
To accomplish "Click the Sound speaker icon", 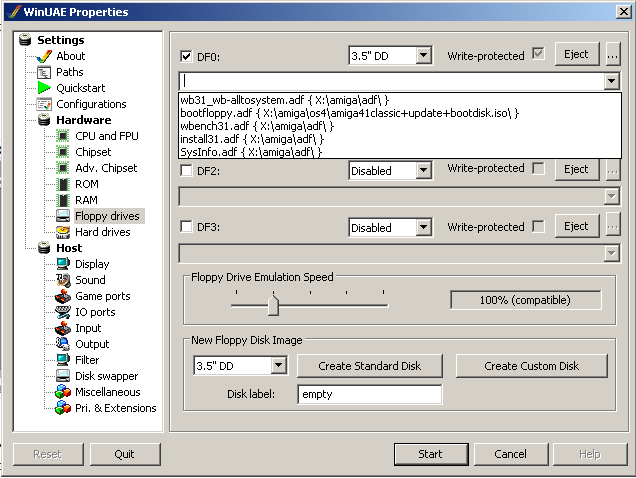I will pyautogui.click(x=62, y=280).
